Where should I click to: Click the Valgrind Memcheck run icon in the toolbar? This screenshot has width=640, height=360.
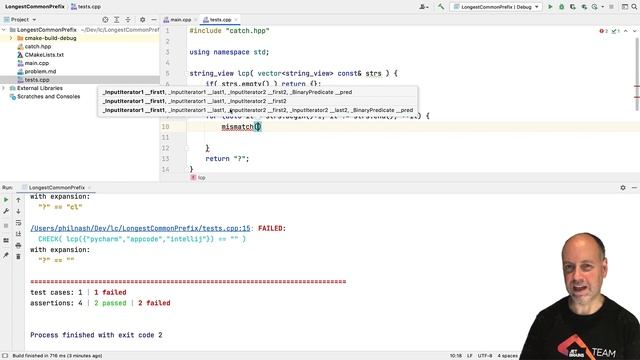pos(595,7)
